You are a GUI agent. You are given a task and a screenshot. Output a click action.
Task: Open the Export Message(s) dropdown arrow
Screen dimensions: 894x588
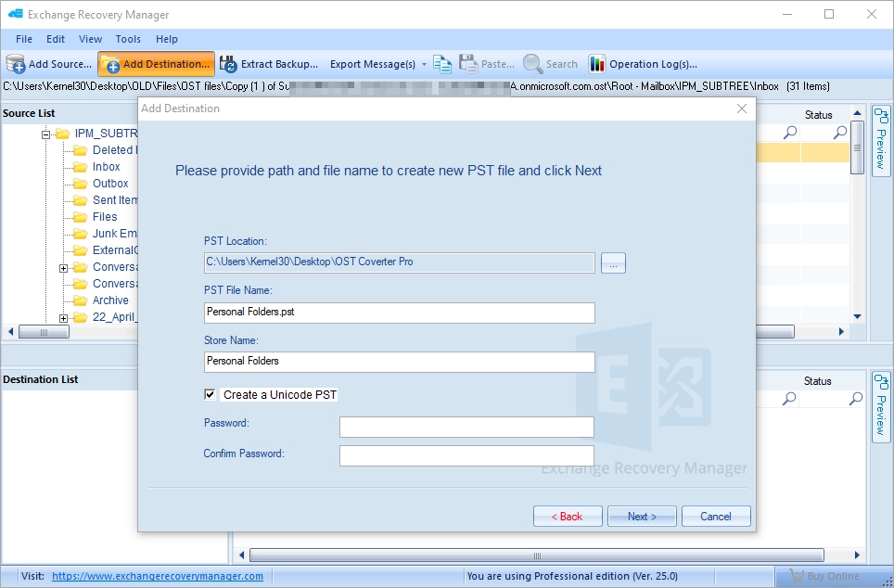(423, 63)
